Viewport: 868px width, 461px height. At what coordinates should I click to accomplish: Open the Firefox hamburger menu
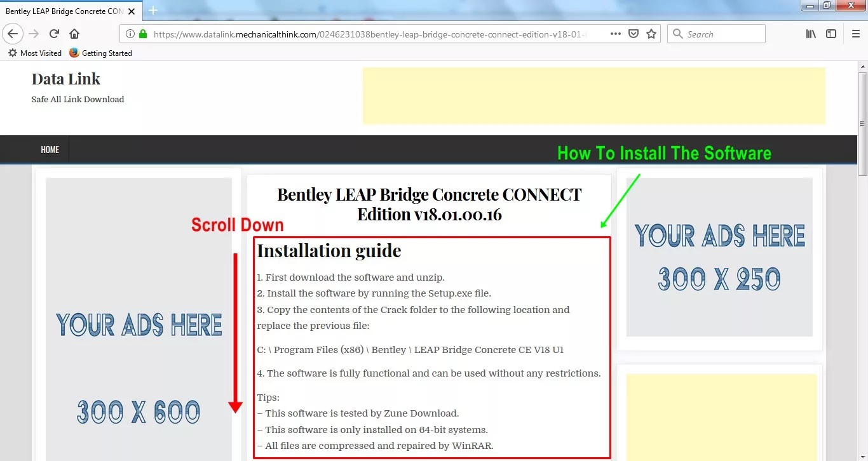[x=856, y=34]
